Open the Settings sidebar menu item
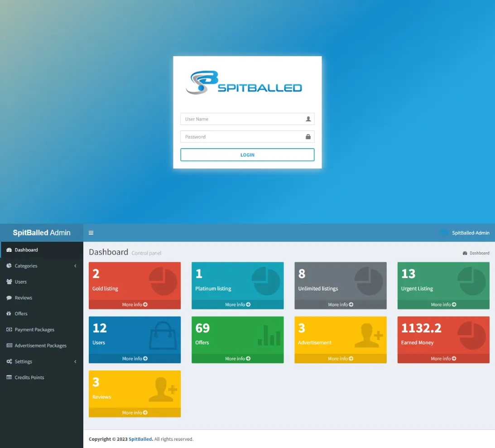Viewport: 495px width, 448px height. (x=42, y=361)
